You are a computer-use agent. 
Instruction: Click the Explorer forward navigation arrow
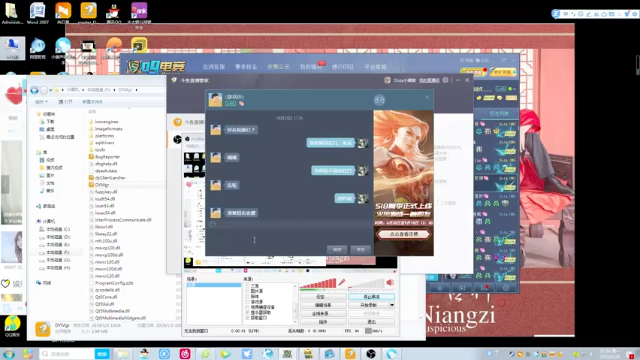[x=44, y=90]
